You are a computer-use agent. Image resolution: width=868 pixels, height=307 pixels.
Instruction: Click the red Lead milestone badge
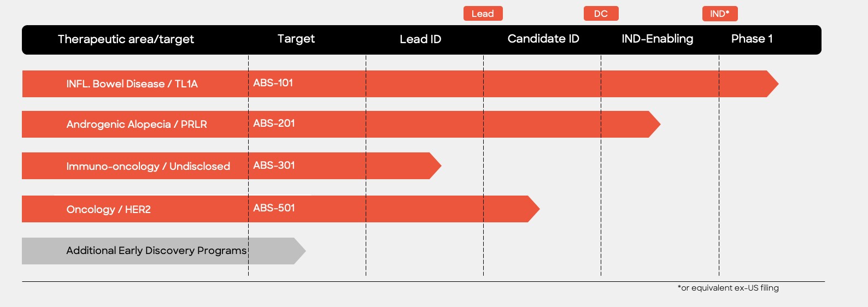483,14
